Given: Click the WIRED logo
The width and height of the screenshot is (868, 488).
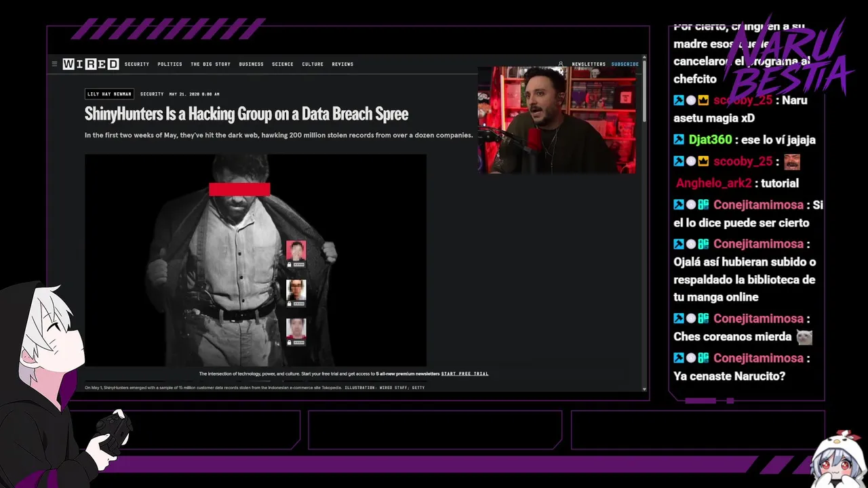Looking at the screenshot, I should click(91, 64).
